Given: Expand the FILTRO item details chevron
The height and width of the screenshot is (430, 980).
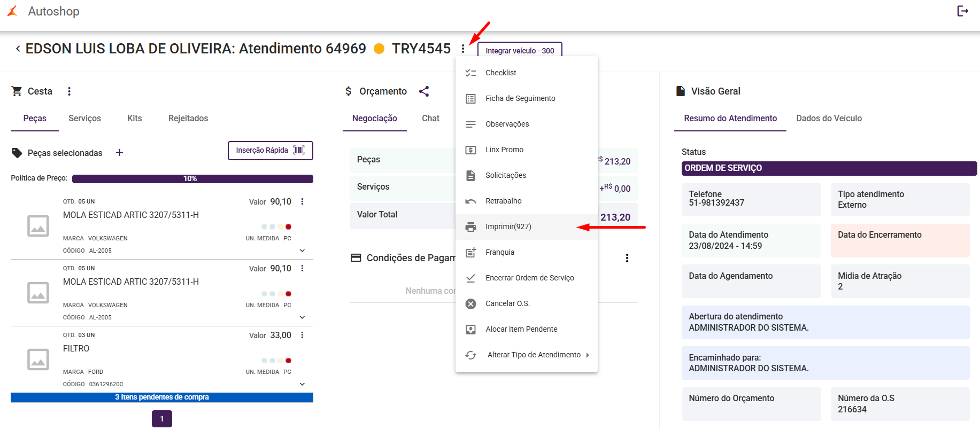Looking at the screenshot, I should [x=302, y=384].
